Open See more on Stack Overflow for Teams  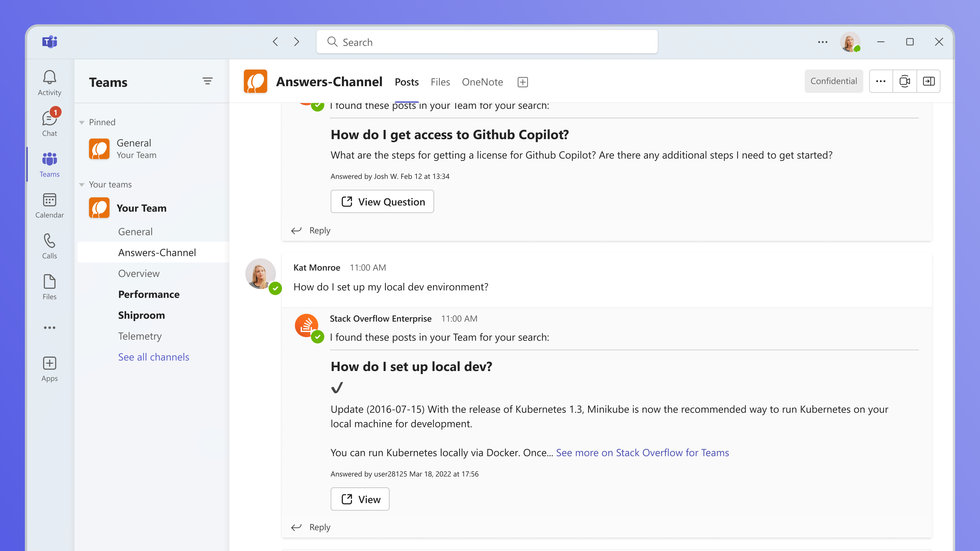642,452
